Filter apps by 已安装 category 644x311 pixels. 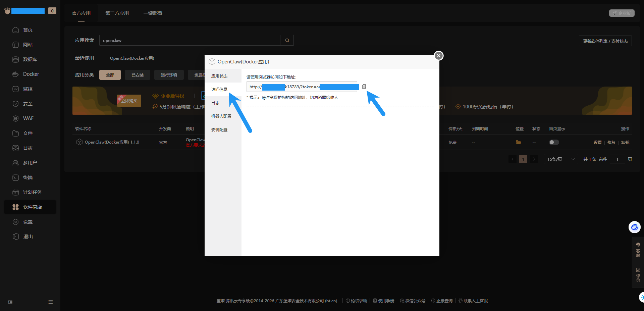[x=138, y=75]
